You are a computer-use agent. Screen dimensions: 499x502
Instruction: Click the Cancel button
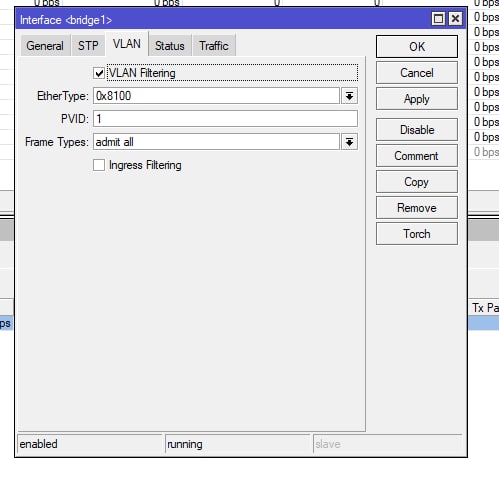417,73
